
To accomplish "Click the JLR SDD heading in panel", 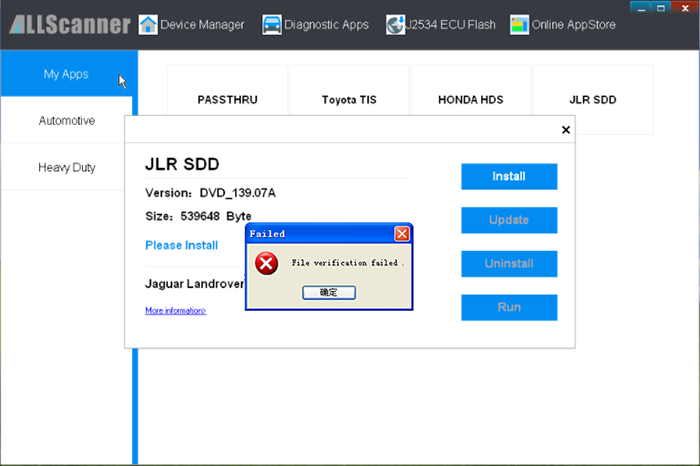I will (x=182, y=164).
